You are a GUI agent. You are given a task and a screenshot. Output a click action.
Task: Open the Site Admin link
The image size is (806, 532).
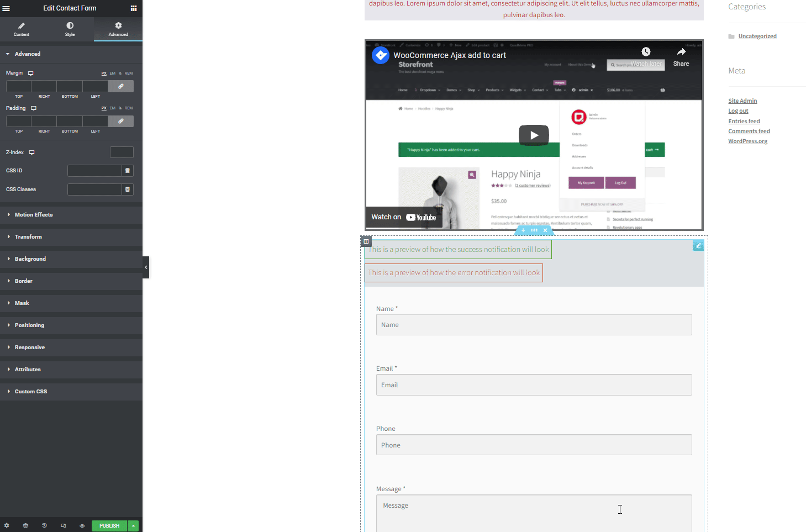(742, 101)
